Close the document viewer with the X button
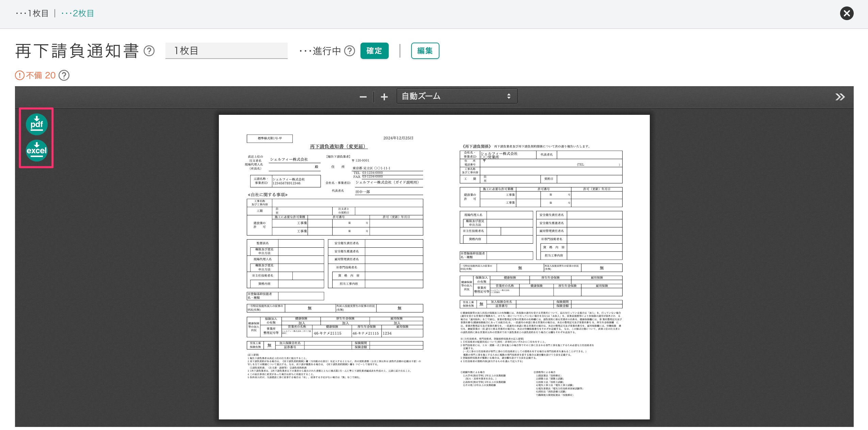The image size is (868, 430). 847,13
